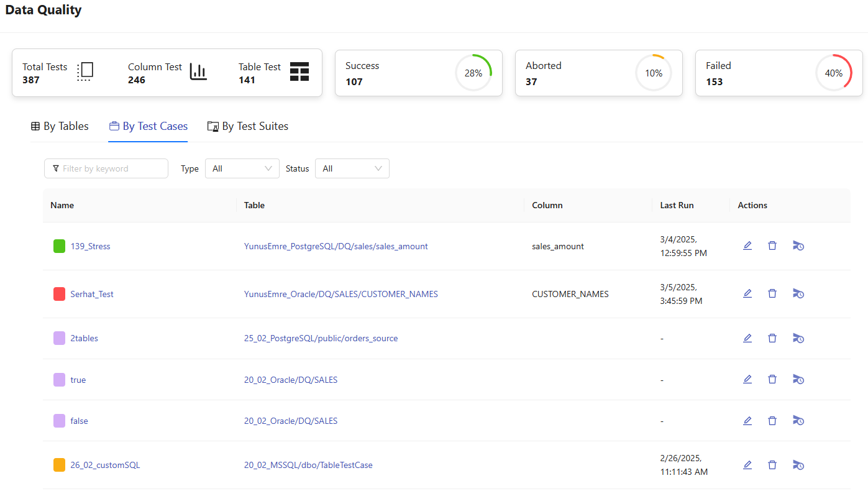Open the 25_02_PostgreSQL/public/orders_source table link
868x491 pixels.
click(321, 339)
